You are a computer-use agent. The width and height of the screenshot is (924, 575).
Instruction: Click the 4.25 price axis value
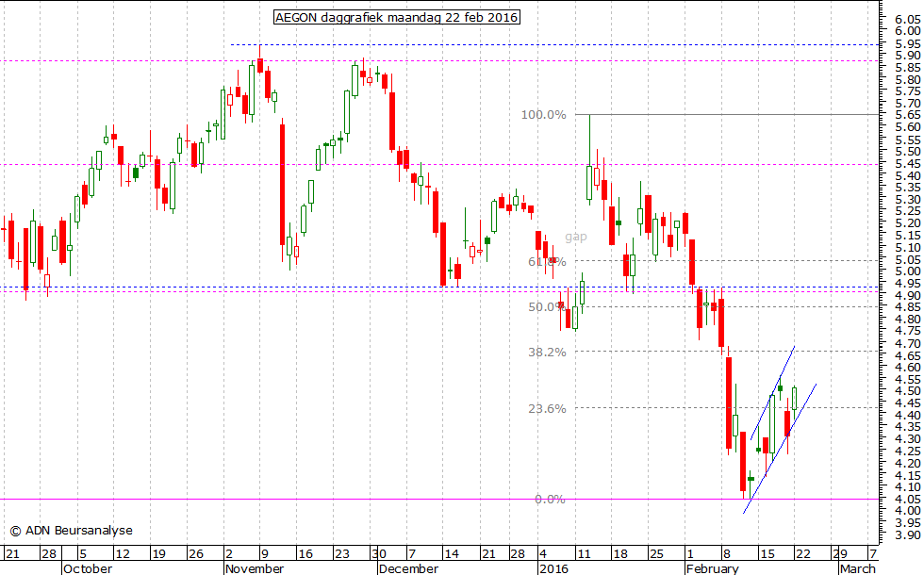tap(907, 451)
